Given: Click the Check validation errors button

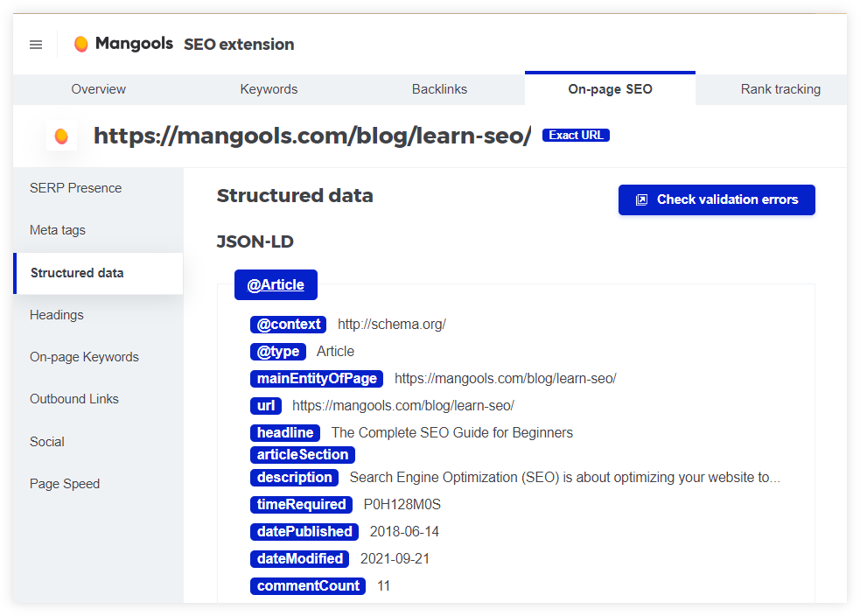Looking at the screenshot, I should (717, 199).
